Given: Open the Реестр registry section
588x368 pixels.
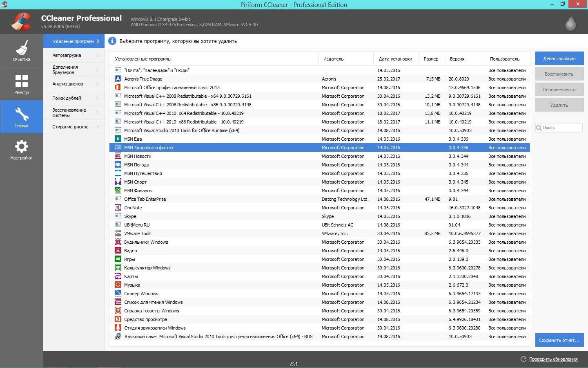Looking at the screenshot, I should click(21, 84).
